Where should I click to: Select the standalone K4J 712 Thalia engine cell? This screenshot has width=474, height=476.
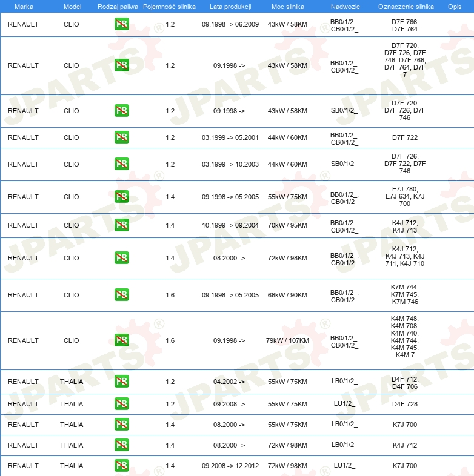click(405, 445)
